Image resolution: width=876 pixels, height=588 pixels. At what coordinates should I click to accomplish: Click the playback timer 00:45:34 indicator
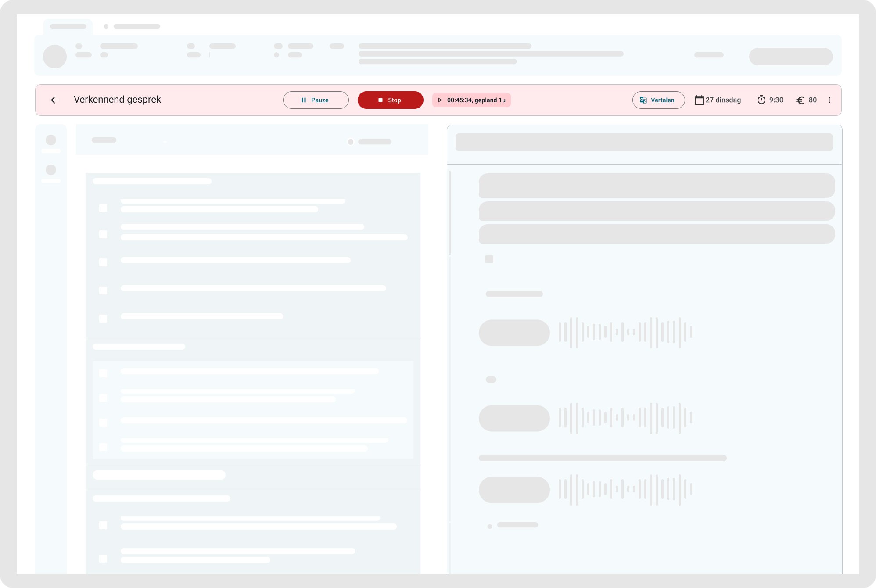(x=470, y=100)
